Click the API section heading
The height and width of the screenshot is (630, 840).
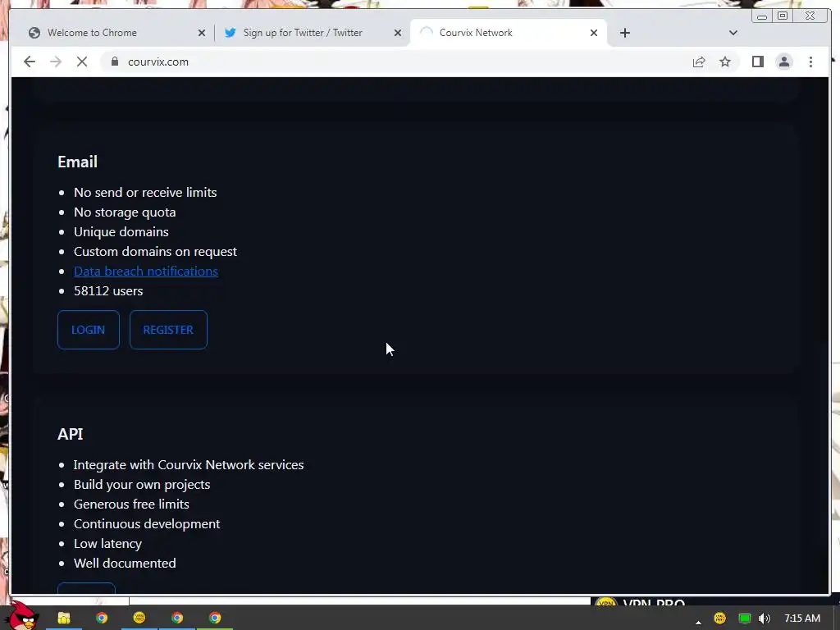(x=71, y=434)
